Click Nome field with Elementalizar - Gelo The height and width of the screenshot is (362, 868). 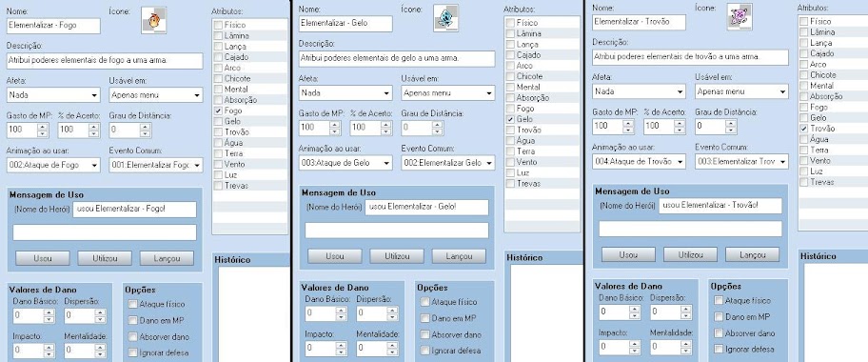pyautogui.click(x=345, y=23)
